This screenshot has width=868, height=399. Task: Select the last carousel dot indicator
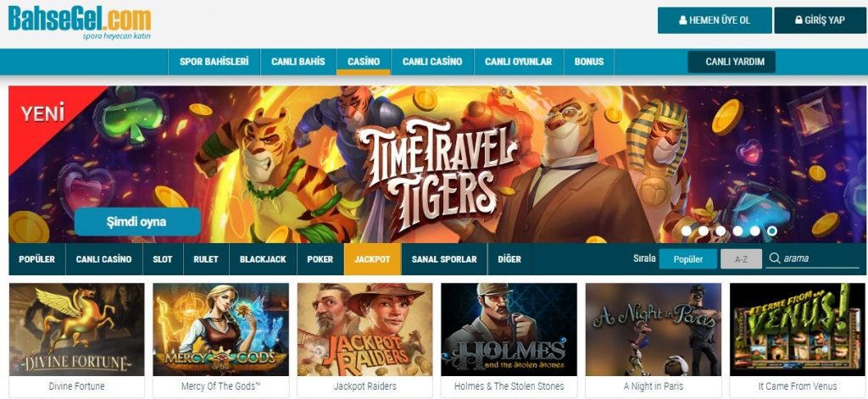[x=771, y=230]
